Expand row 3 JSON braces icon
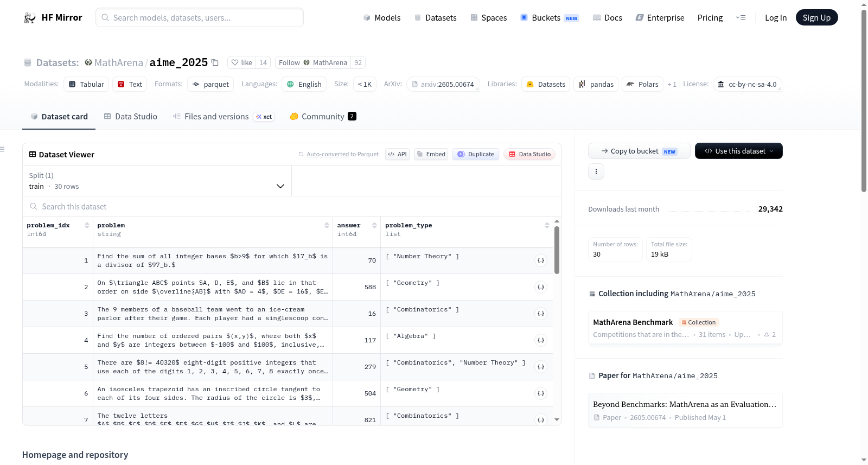Image resolution: width=868 pixels, height=465 pixels. (541, 314)
